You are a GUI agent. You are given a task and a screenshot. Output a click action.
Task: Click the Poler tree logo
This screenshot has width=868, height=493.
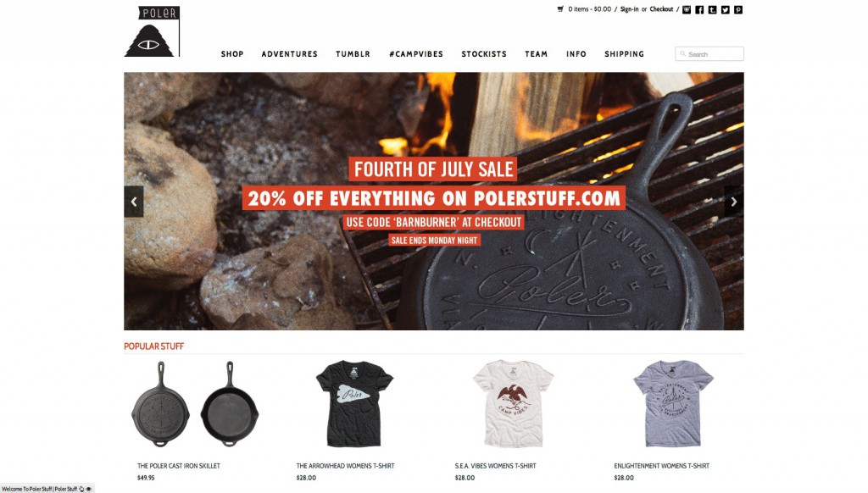point(153,31)
